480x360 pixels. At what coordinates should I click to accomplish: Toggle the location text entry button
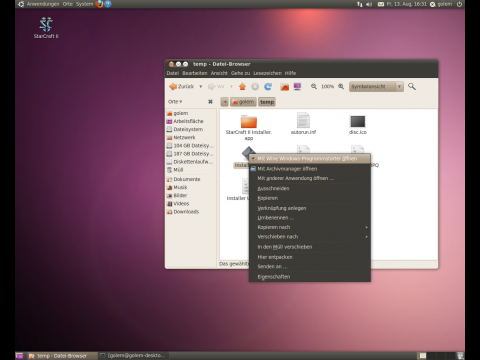[225, 102]
